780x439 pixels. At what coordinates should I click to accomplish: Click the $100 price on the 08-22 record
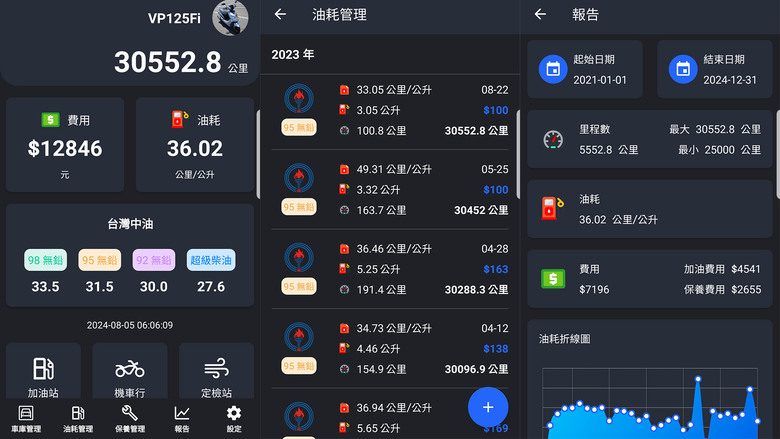click(496, 110)
